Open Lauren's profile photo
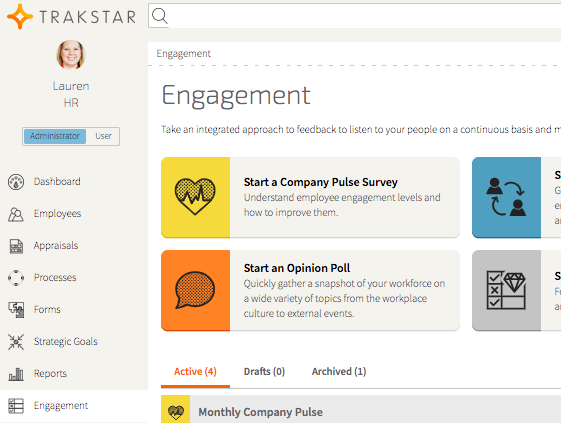Image resolution: width=561 pixels, height=423 pixels. click(71, 54)
